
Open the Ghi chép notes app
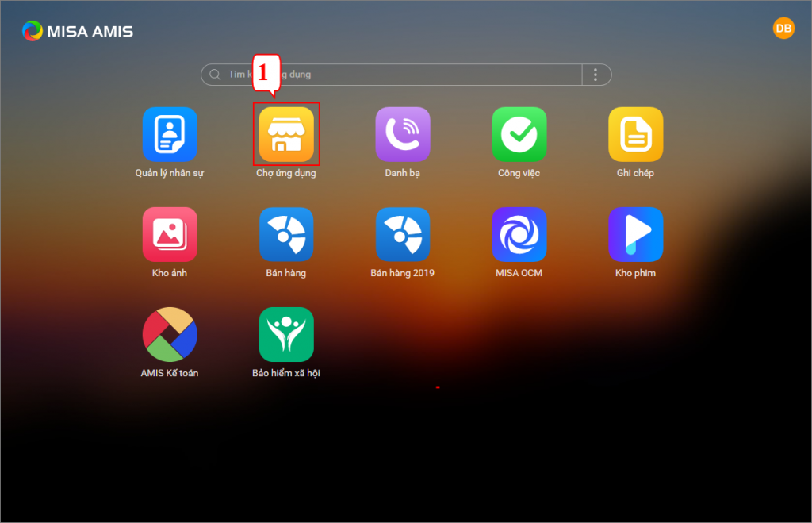point(636,134)
